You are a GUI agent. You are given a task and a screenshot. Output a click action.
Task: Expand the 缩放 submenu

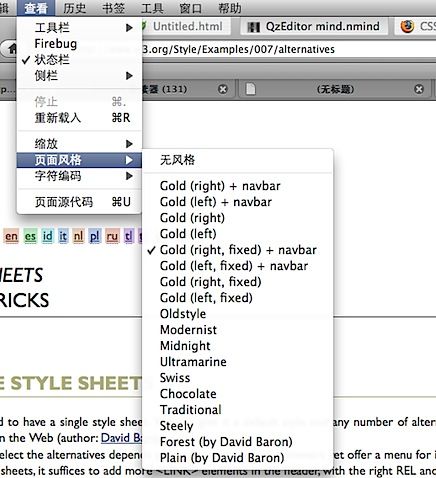click(x=79, y=144)
